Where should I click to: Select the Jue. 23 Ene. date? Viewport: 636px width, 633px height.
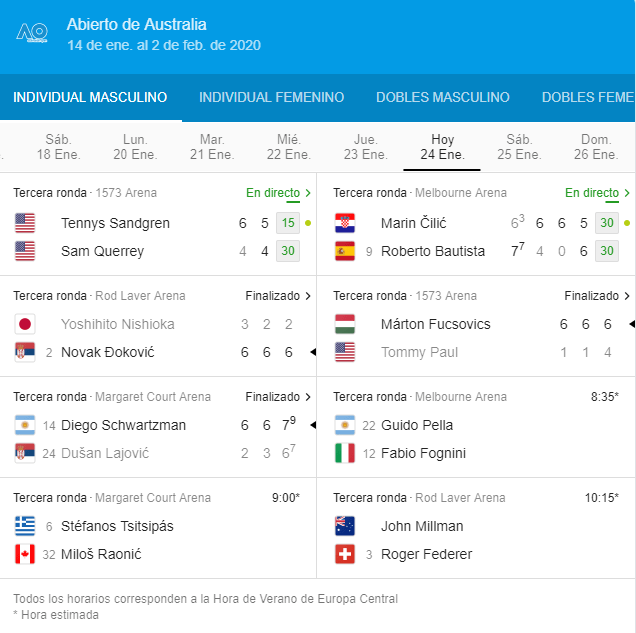coord(365,147)
